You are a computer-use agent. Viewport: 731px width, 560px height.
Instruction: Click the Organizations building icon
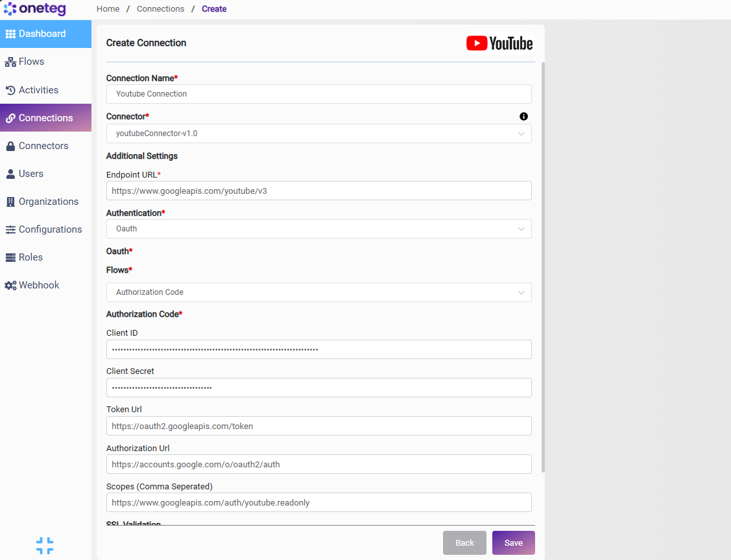pos(10,202)
